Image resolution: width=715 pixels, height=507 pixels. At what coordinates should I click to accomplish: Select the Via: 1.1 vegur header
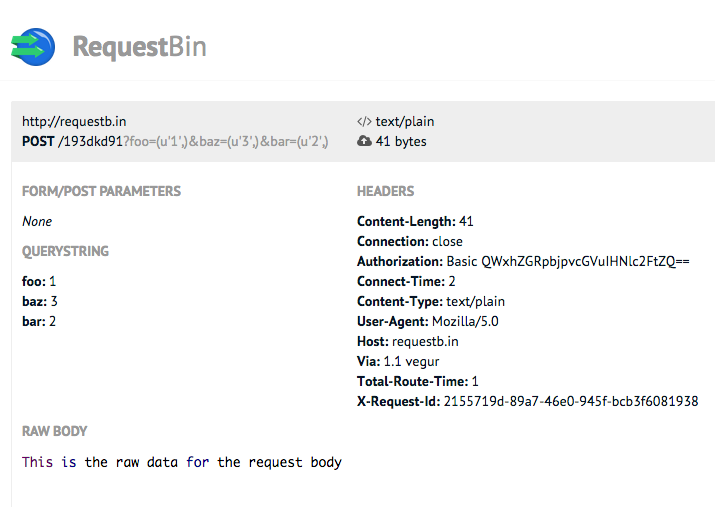pyautogui.click(x=398, y=362)
